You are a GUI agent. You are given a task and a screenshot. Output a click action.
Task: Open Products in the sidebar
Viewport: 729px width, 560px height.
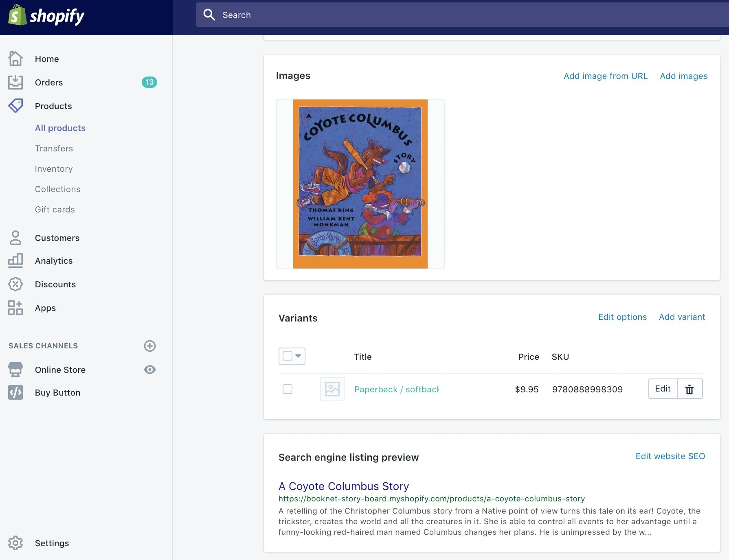click(x=53, y=106)
